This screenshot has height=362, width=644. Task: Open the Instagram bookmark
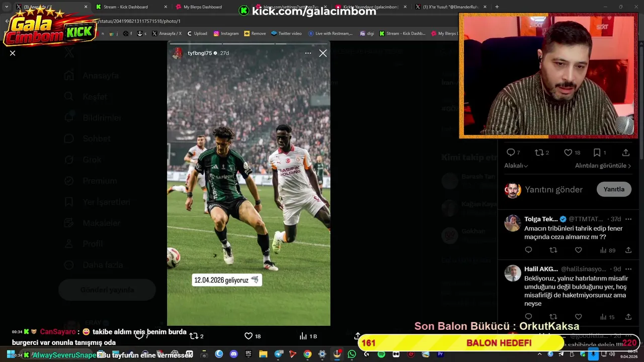click(226, 34)
